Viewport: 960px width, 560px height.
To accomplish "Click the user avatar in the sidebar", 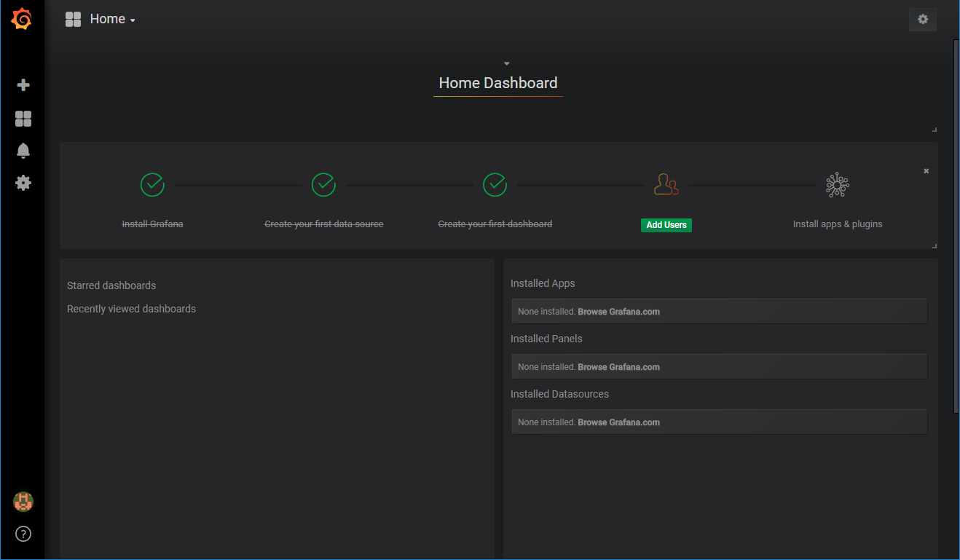I will point(23,502).
